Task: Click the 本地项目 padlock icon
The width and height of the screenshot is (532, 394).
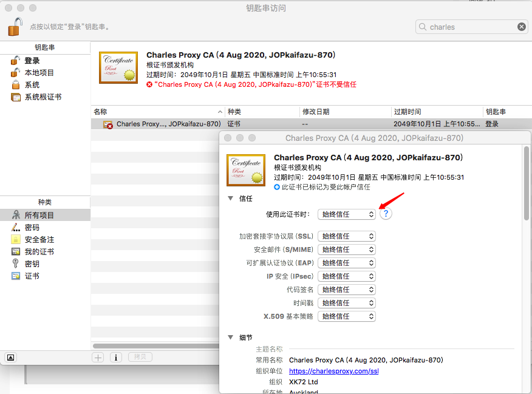Action: 15,72
